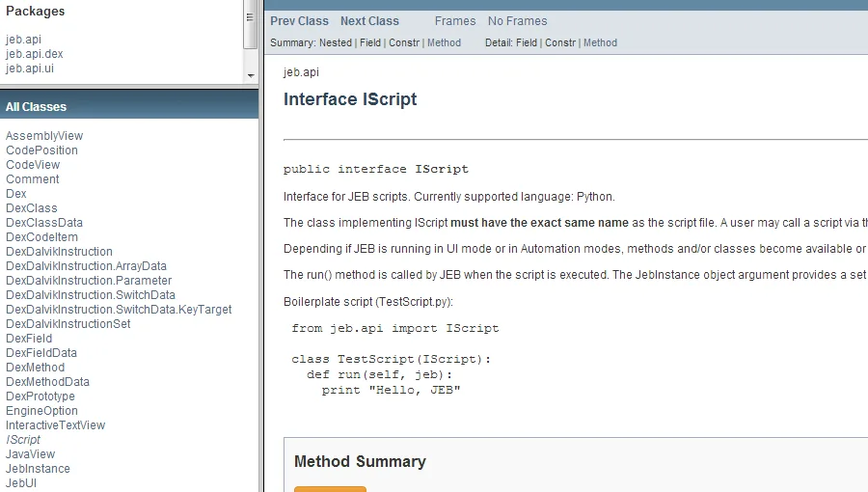
Task: Open EngineOption class link
Action: [41, 410]
